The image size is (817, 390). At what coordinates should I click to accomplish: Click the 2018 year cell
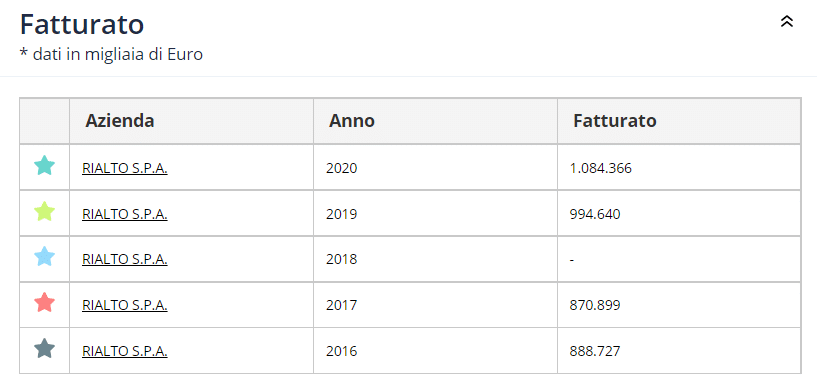pos(435,259)
